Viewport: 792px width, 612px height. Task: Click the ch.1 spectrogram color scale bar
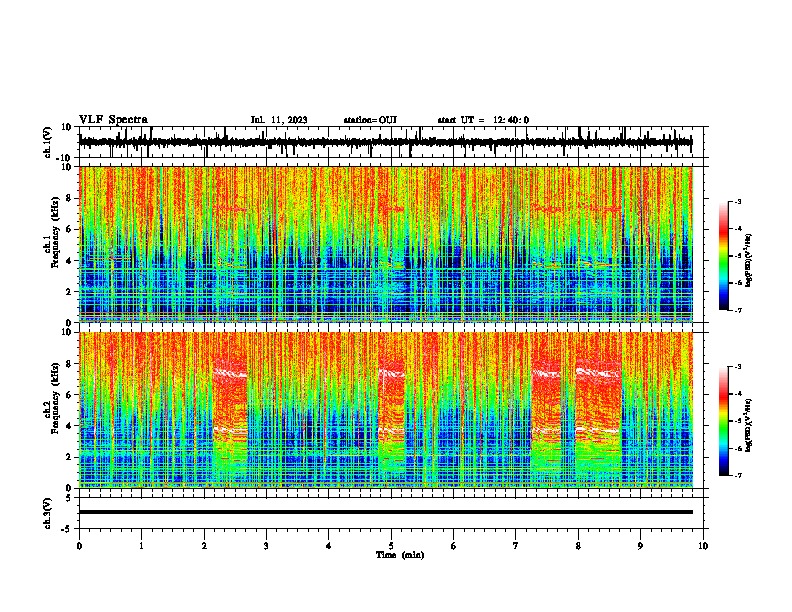point(723,256)
